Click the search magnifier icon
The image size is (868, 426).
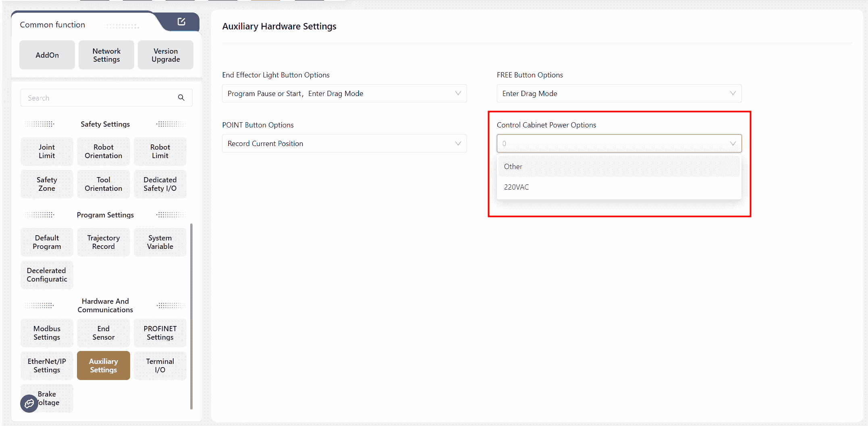[181, 98]
